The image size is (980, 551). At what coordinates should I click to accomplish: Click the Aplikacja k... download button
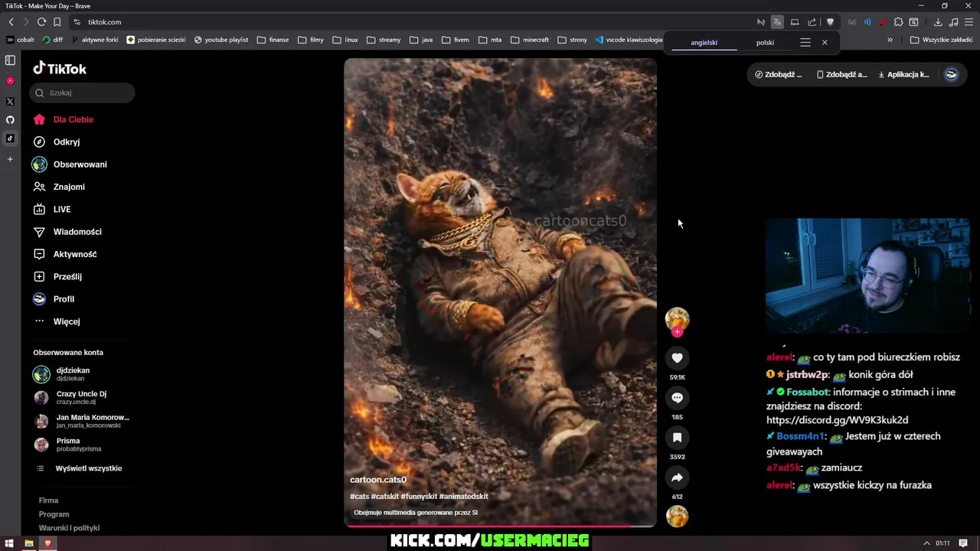click(903, 74)
